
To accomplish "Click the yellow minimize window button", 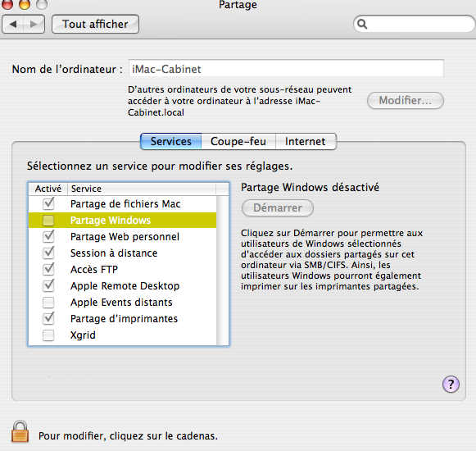I will click(x=25, y=3).
